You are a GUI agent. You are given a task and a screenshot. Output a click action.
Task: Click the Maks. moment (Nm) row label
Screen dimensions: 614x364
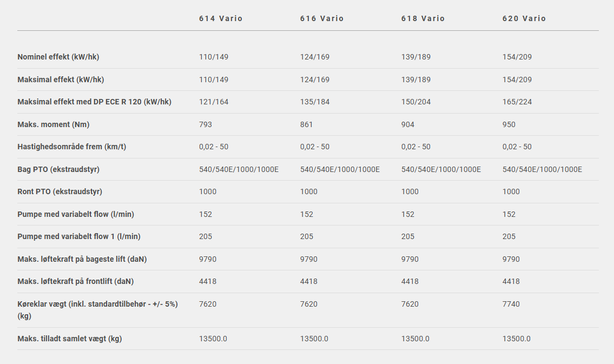[53, 124]
